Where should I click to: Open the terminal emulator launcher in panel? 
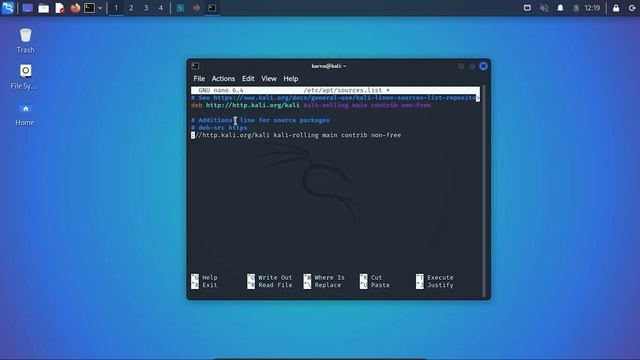(89, 8)
